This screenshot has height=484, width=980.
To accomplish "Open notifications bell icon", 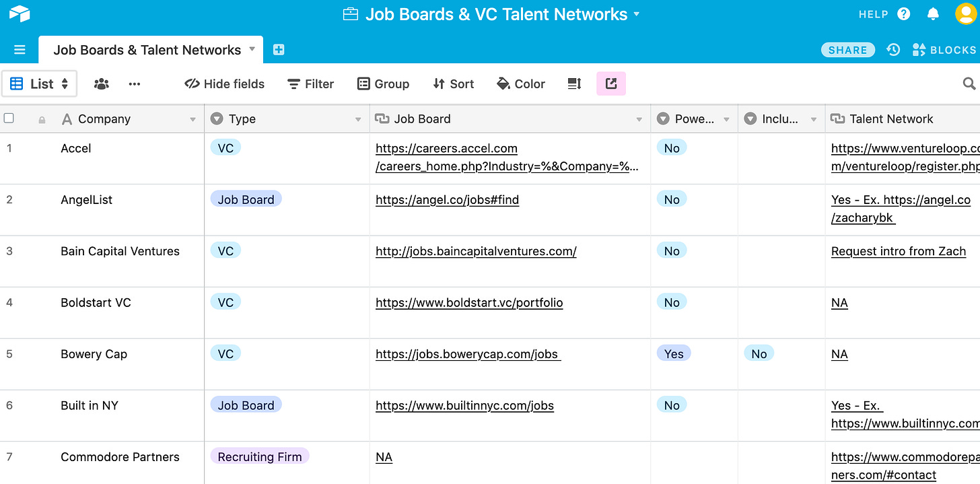I will tap(933, 14).
